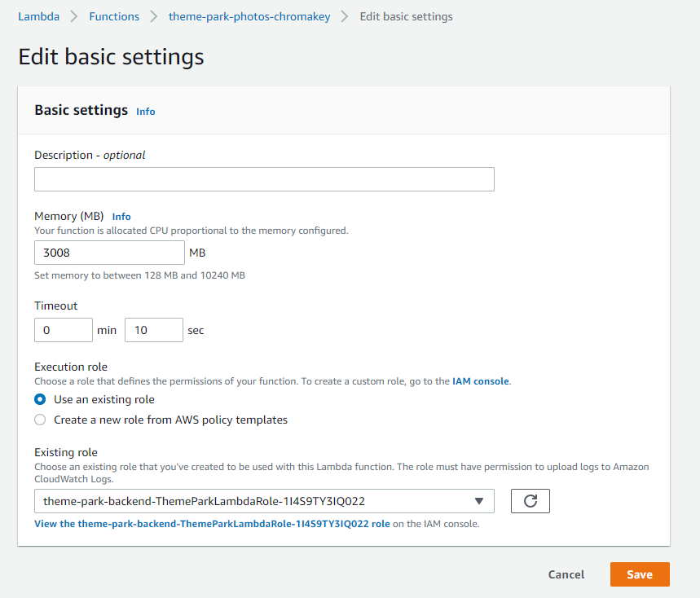The height and width of the screenshot is (598, 700).
Task: Select the Memory value 3008 field
Action: click(108, 253)
